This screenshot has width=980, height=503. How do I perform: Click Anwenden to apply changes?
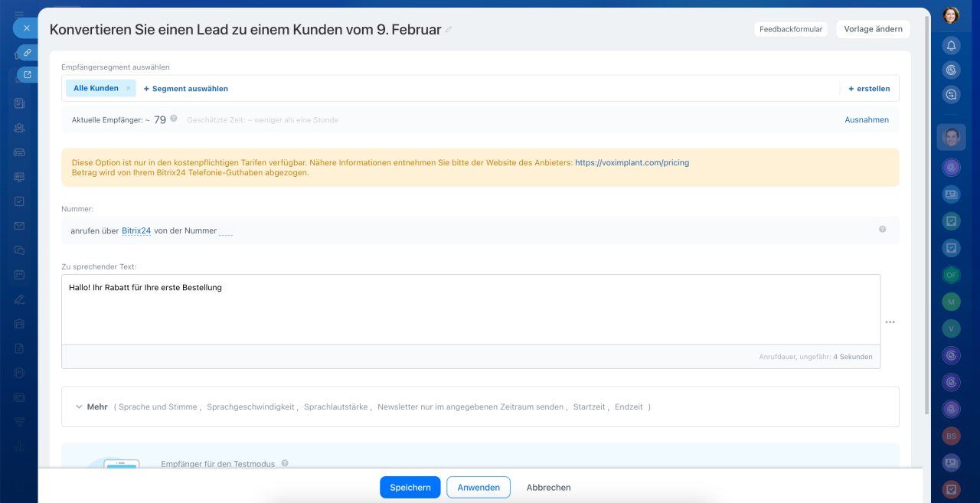[x=479, y=488]
